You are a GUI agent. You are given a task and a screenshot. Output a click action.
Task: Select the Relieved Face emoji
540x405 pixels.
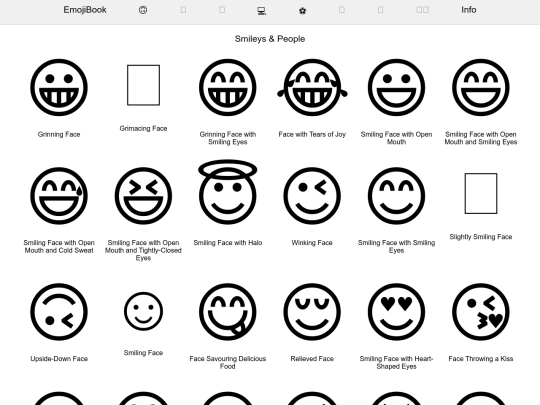click(x=312, y=312)
